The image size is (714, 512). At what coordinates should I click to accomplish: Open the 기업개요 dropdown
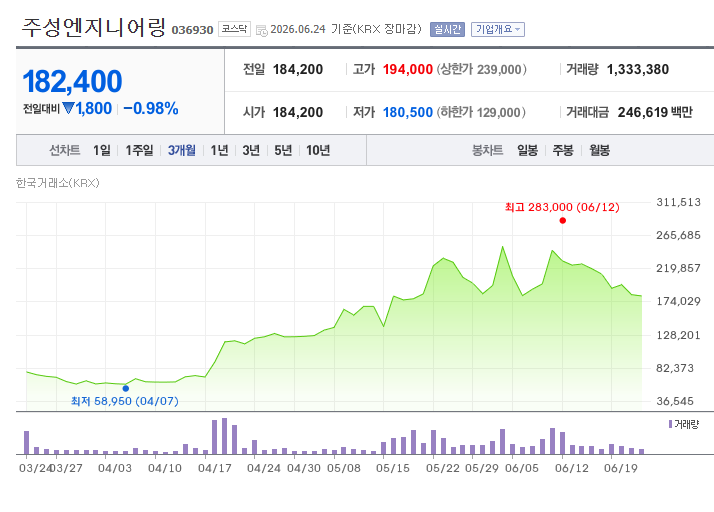498,30
